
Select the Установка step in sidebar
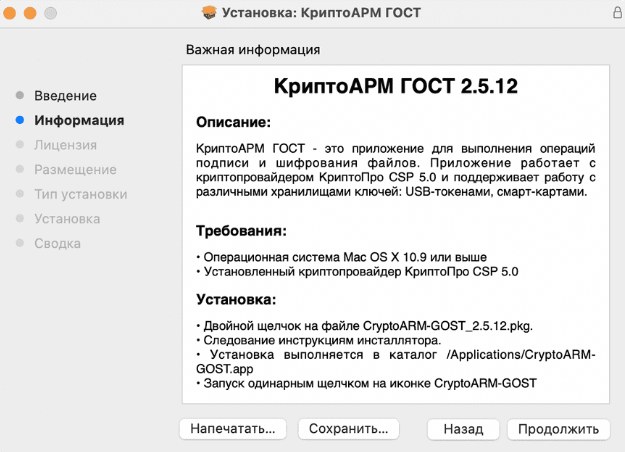point(67,219)
